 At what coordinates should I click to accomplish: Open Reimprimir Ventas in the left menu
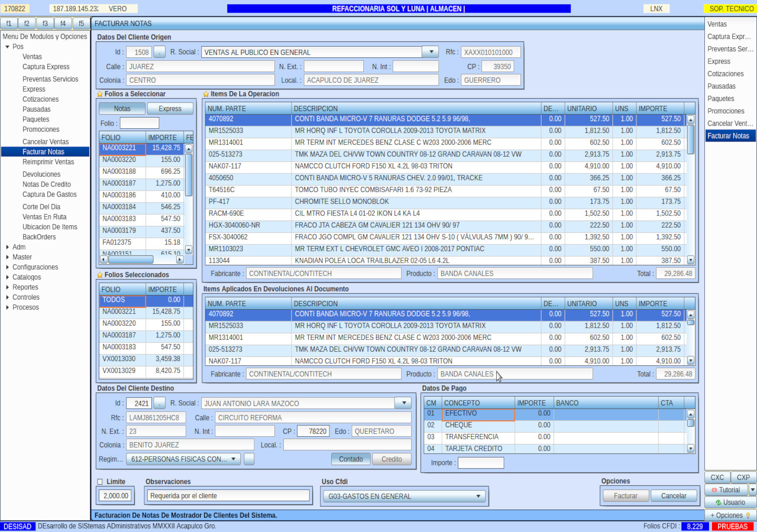(48, 162)
